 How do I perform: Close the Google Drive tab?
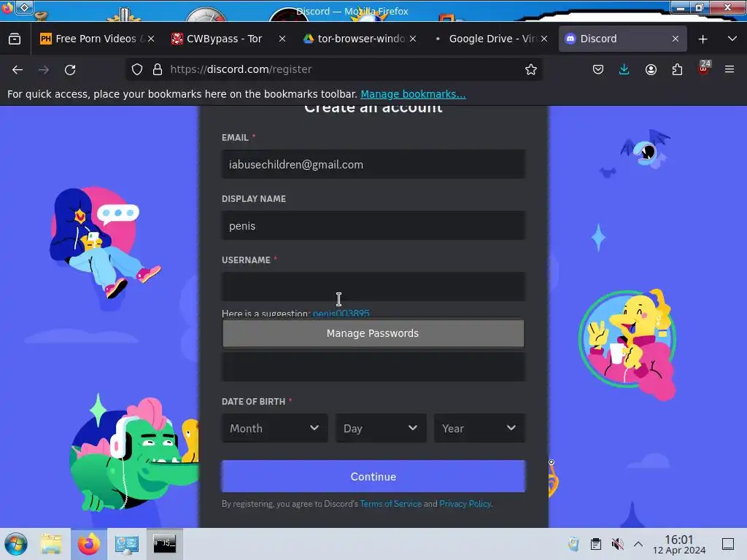tap(543, 39)
